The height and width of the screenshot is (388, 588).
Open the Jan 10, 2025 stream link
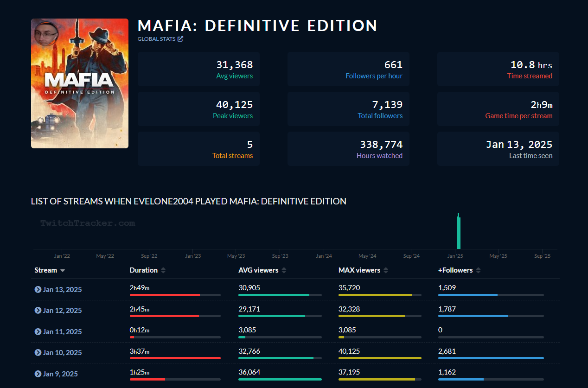62,352
